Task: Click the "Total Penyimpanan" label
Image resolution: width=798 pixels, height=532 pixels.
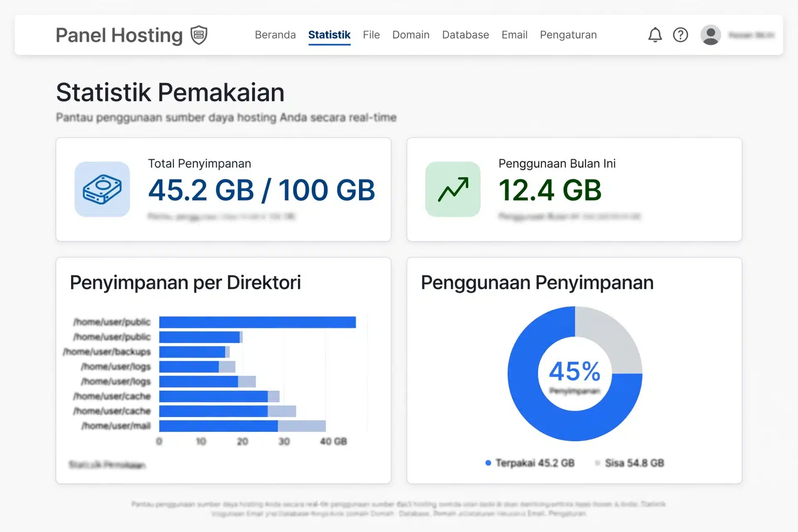Action: click(x=199, y=164)
